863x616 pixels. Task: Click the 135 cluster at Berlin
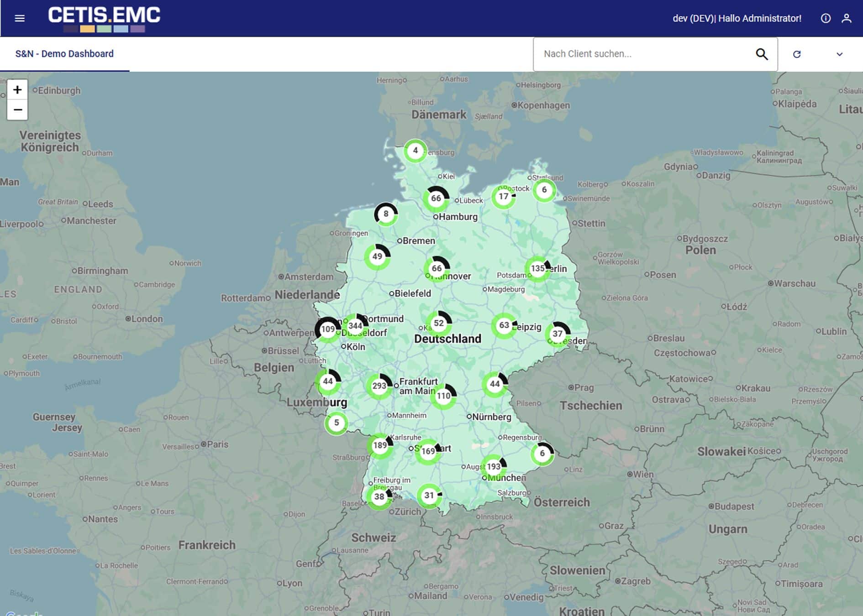coord(538,268)
